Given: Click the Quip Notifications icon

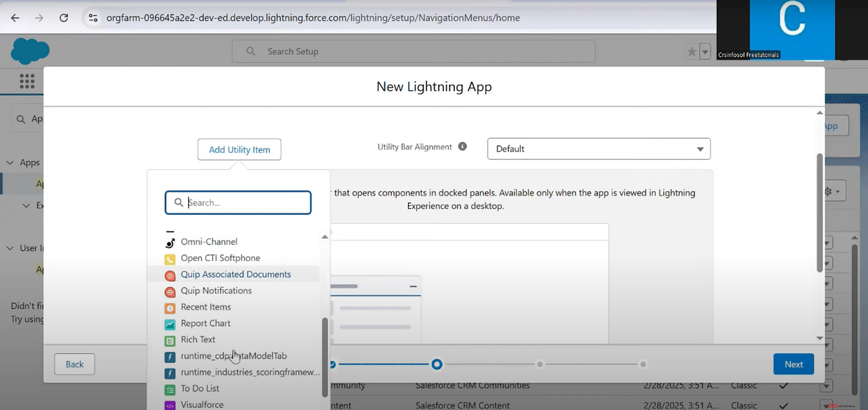Looking at the screenshot, I should point(170,291).
